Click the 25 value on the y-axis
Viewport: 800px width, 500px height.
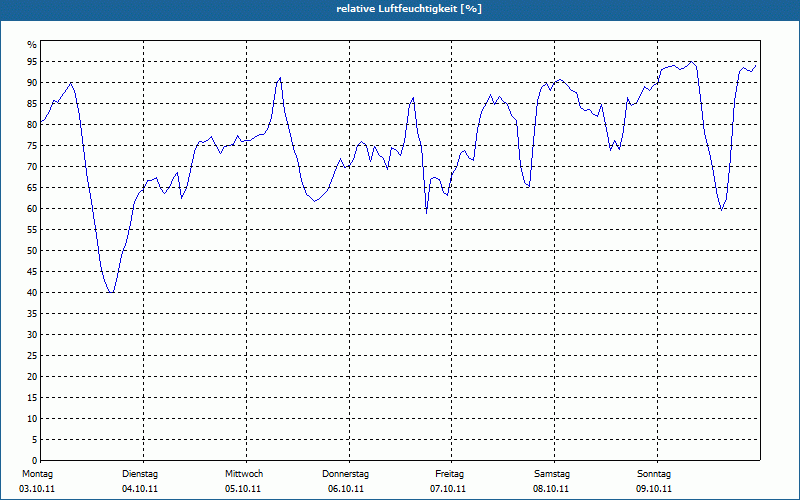click(x=32, y=356)
